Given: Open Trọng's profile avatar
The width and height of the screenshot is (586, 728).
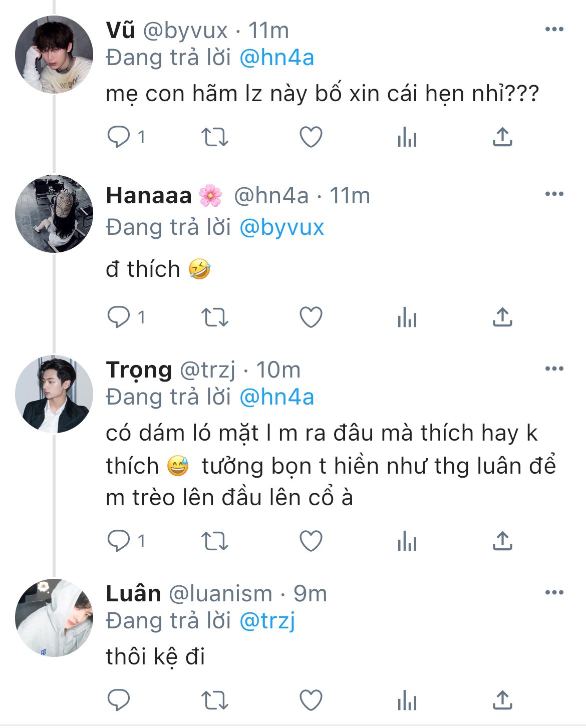Looking at the screenshot, I should click(x=54, y=394).
